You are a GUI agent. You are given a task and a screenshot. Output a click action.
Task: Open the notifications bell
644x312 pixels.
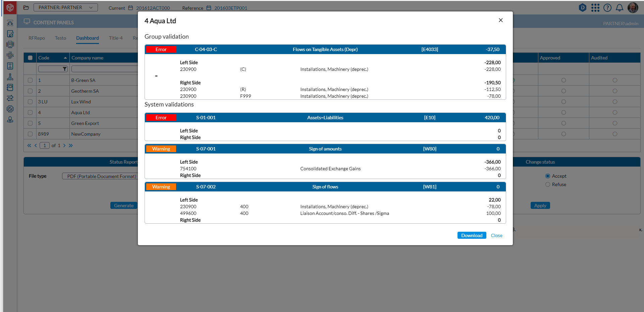point(620,8)
